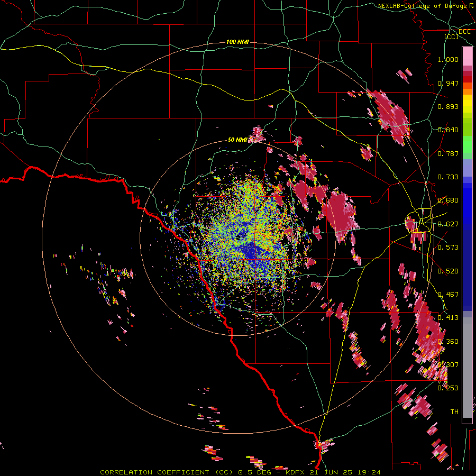
Task: Click the 0.467 scale value
Action: point(448,295)
